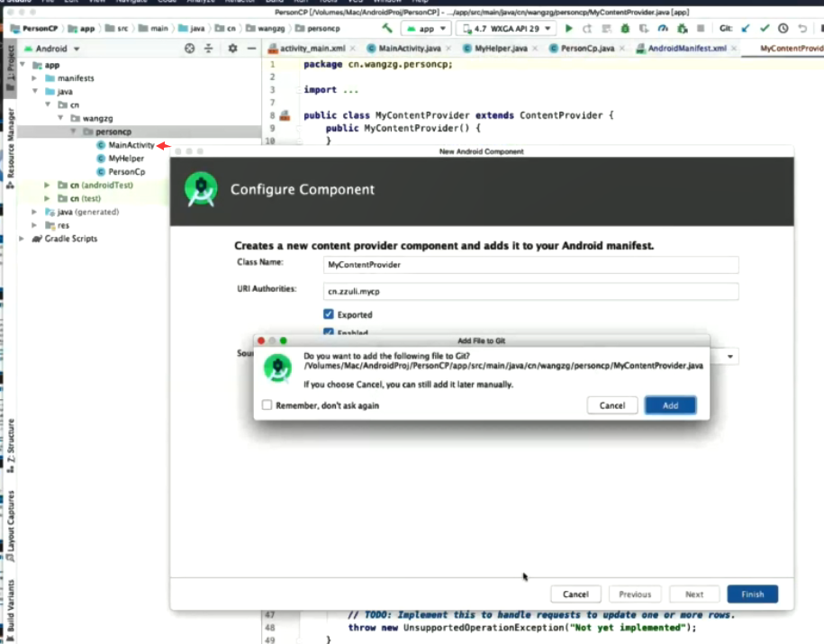Click the Collapse All icon in Project panel
The image size is (824, 644).
(x=209, y=49)
